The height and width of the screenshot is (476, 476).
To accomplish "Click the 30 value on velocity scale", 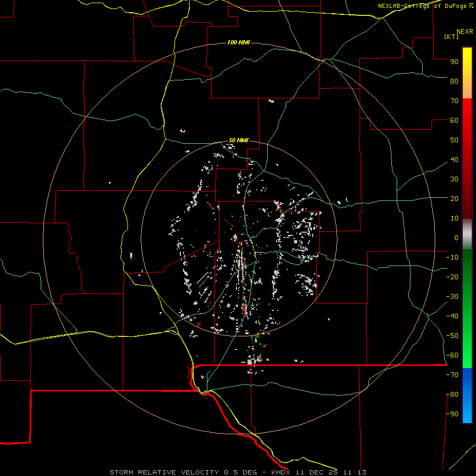I will (x=454, y=179).
